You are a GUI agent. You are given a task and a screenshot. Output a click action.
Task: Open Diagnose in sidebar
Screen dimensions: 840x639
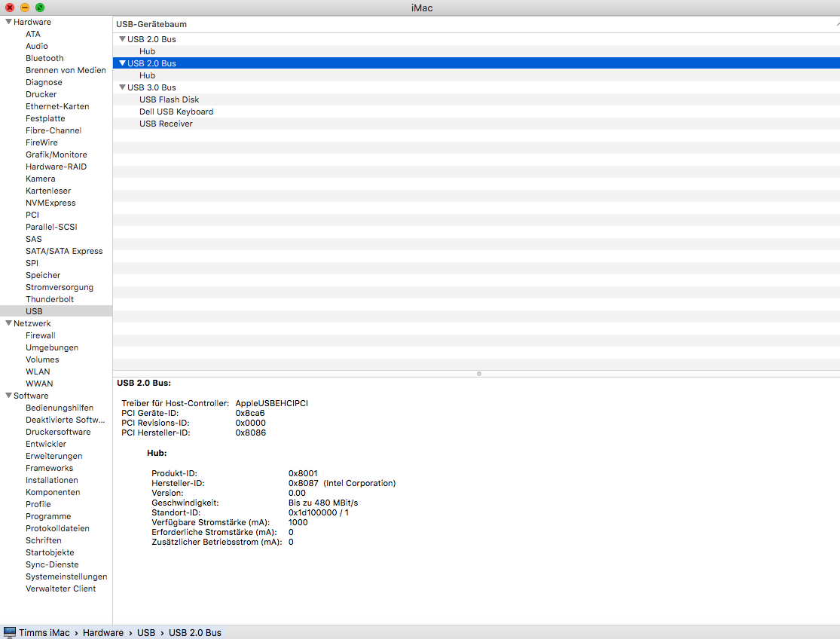pos(44,82)
